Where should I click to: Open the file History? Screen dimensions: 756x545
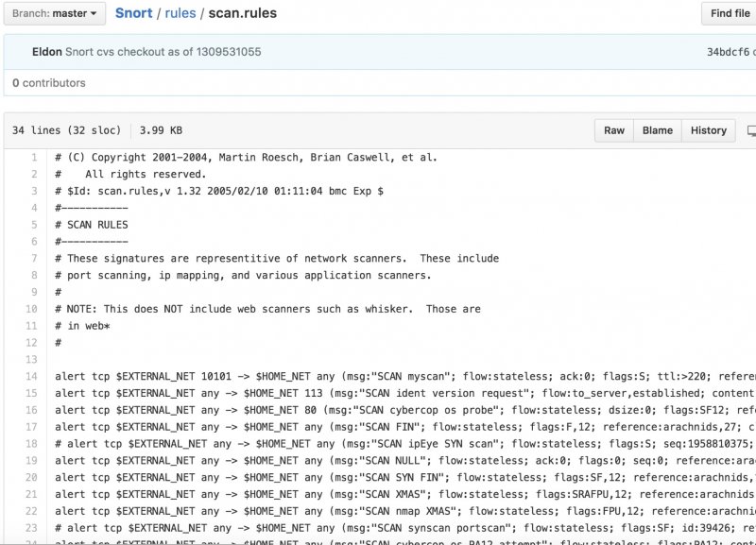click(708, 130)
